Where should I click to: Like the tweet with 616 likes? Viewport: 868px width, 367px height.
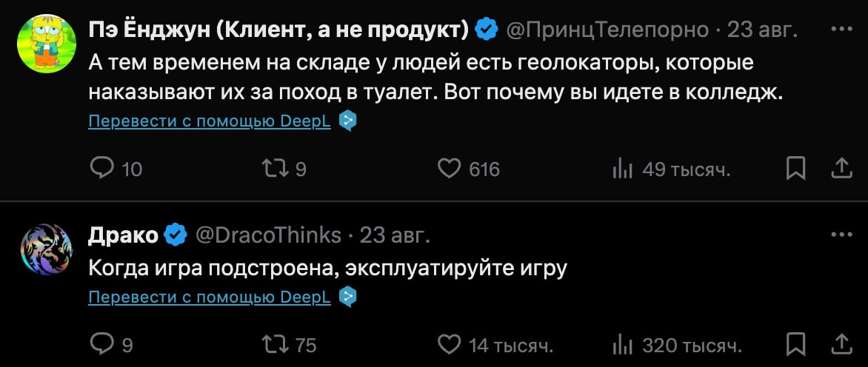(450, 169)
